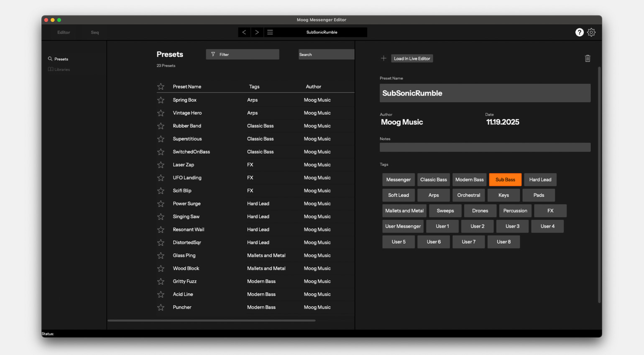Image resolution: width=644 pixels, height=355 pixels.
Task: Star the Acid Line preset as favorite
Action: (x=161, y=294)
